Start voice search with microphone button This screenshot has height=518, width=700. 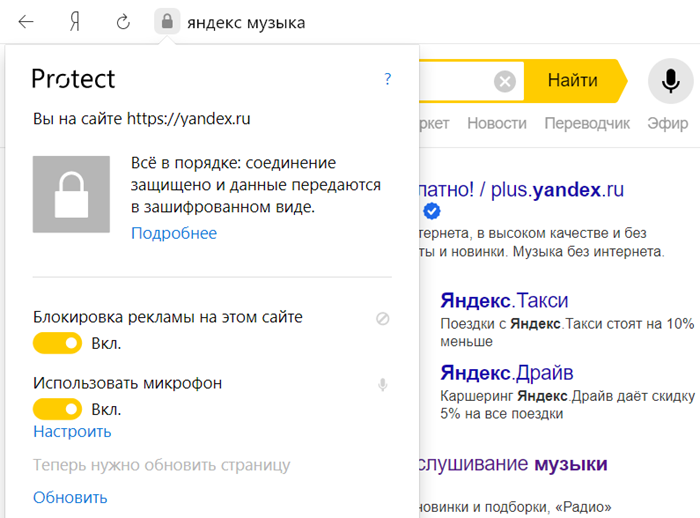point(671,81)
